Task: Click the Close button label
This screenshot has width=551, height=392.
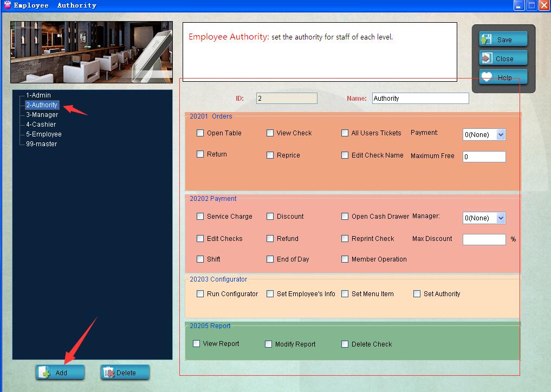Action: tap(504, 58)
